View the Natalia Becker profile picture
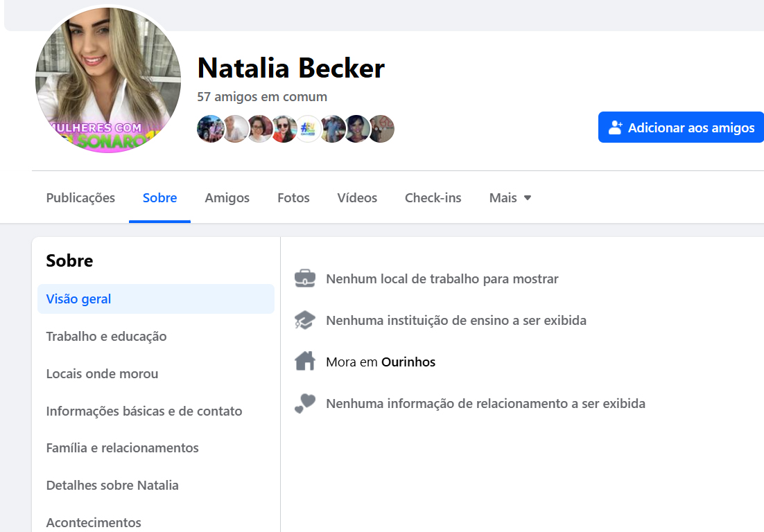 click(x=108, y=80)
